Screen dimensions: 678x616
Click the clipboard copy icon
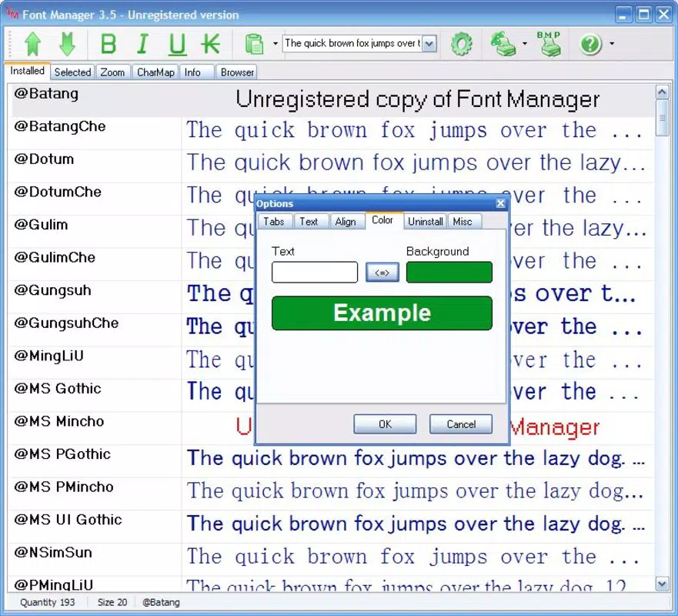coord(254,44)
